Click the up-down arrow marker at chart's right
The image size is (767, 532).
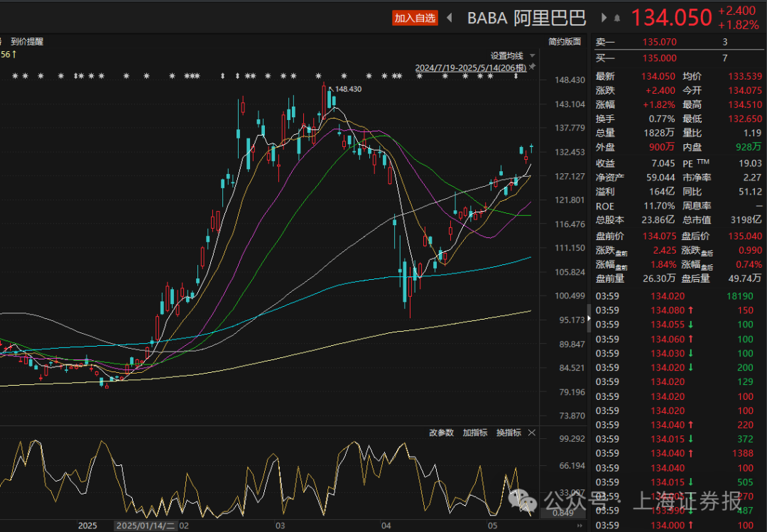tap(516, 76)
